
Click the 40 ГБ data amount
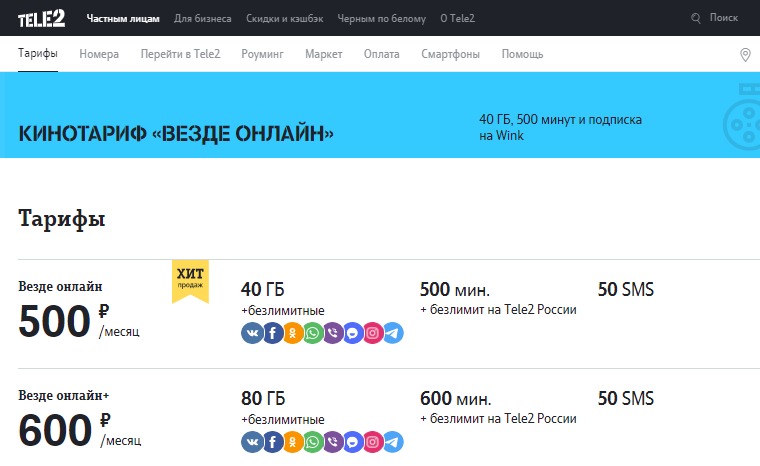(262, 289)
